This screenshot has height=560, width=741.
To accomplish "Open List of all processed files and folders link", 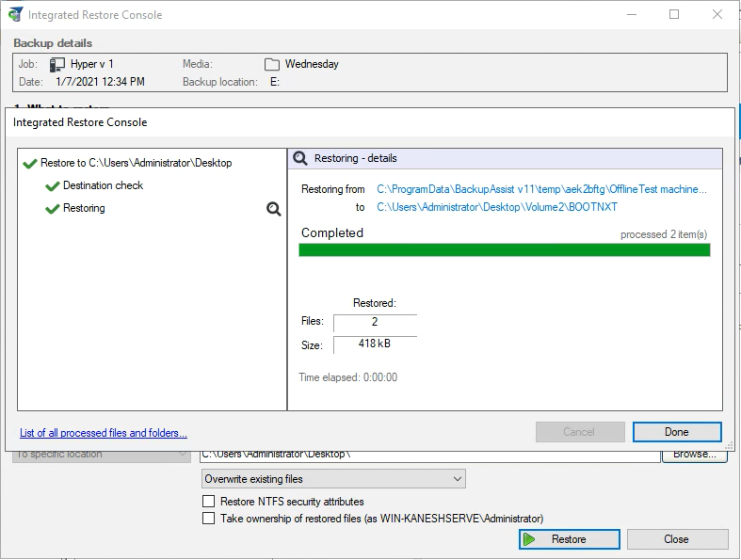I will 104,433.
